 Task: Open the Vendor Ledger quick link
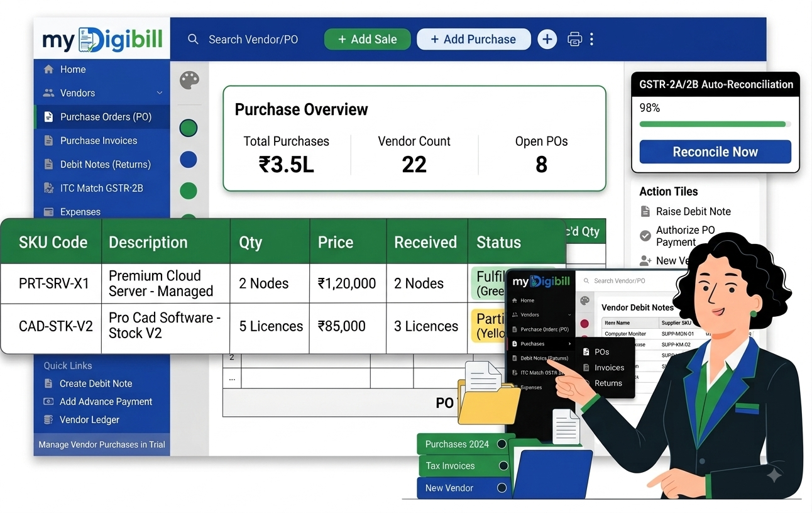(89, 420)
